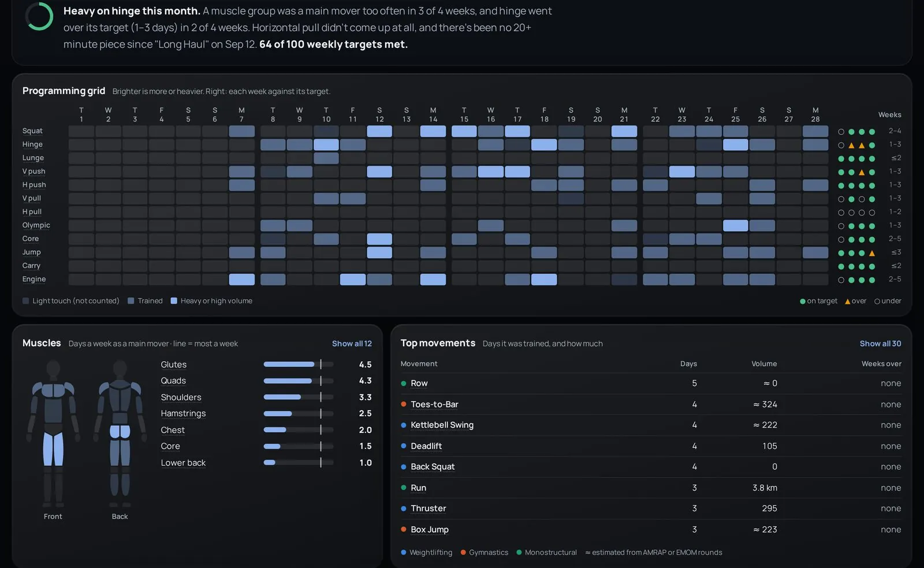Click the Lower back progress bar
The image size is (924, 568).
point(299,463)
